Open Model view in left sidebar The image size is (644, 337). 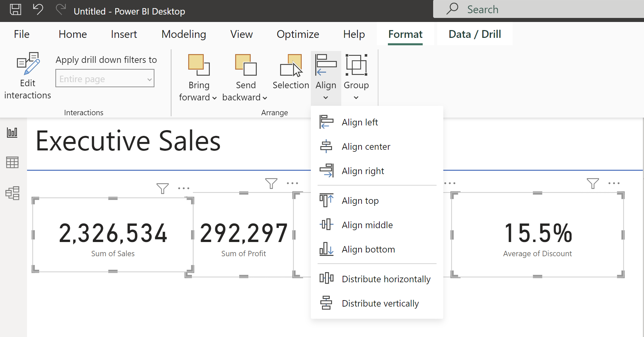pyautogui.click(x=13, y=193)
